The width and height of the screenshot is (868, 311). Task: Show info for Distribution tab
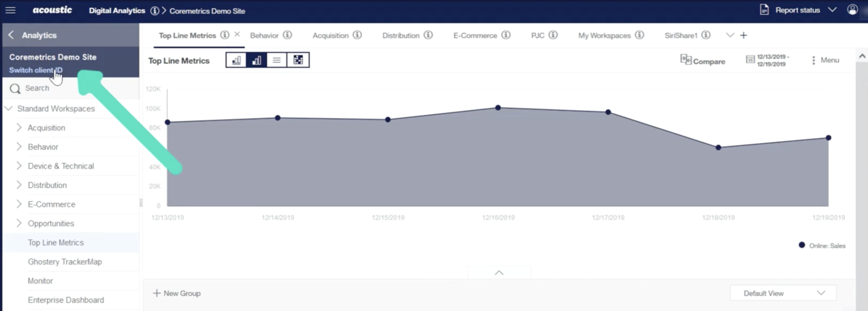428,35
